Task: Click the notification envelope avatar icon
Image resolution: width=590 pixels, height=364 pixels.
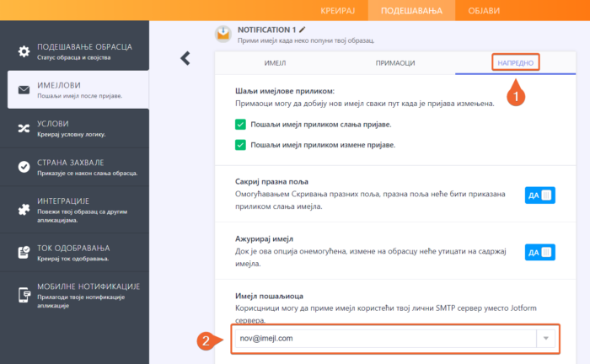Action: click(223, 34)
